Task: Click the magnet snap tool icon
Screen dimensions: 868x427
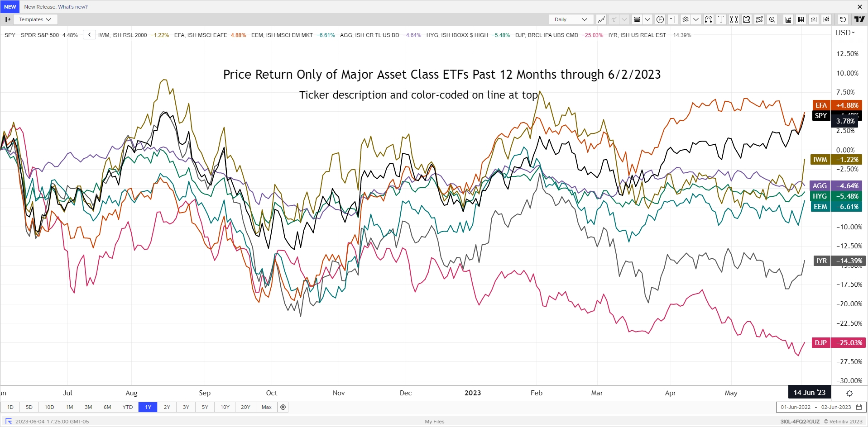Action: pos(709,19)
